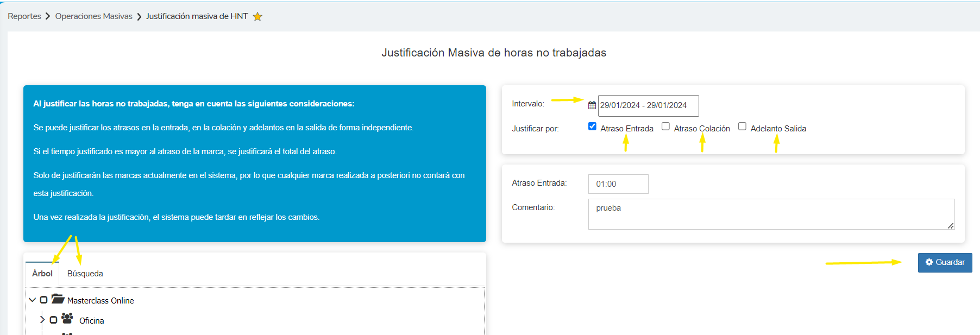Expand the Oficina tree node
The height and width of the screenshot is (335, 980).
(x=42, y=320)
